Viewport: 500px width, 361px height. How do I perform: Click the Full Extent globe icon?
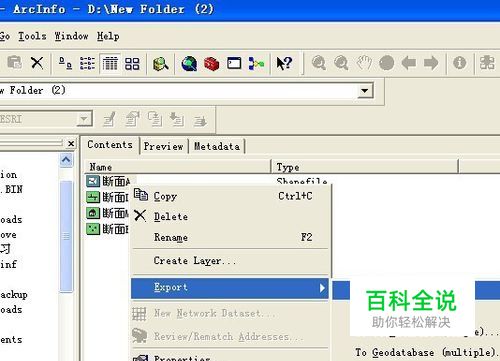[387, 63]
